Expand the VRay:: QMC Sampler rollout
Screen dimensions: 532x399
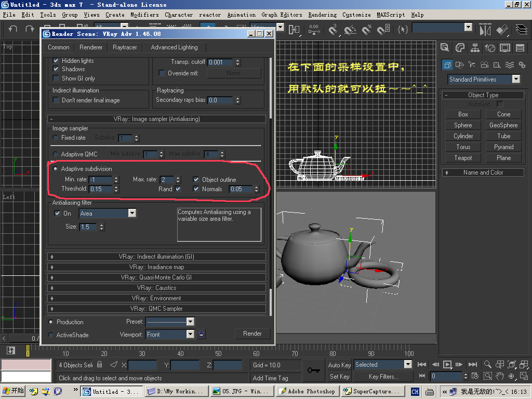coord(156,309)
